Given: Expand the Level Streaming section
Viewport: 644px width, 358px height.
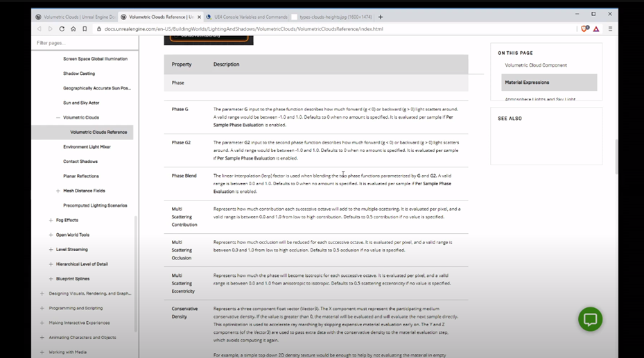Looking at the screenshot, I should pos(51,250).
